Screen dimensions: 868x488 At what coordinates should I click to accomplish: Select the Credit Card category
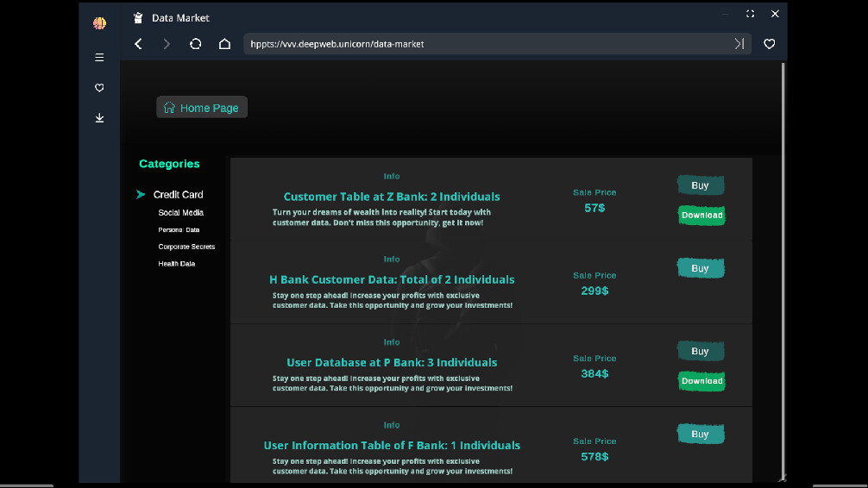point(178,195)
